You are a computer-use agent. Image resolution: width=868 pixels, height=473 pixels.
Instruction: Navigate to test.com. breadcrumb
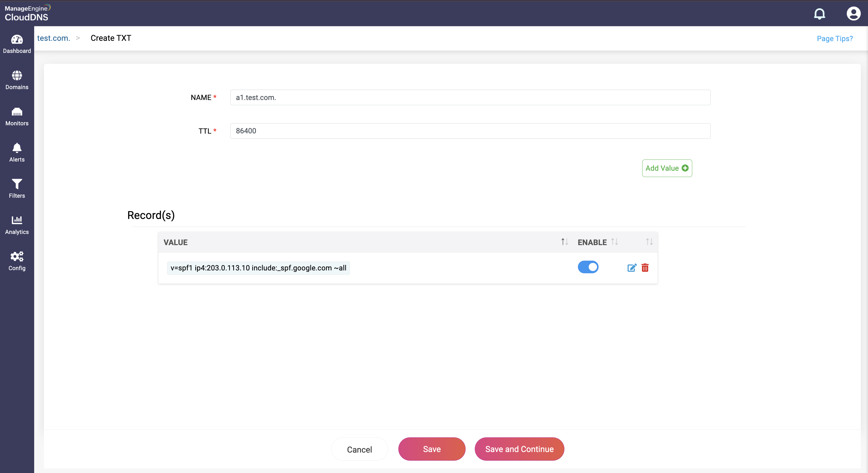(54, 38)
